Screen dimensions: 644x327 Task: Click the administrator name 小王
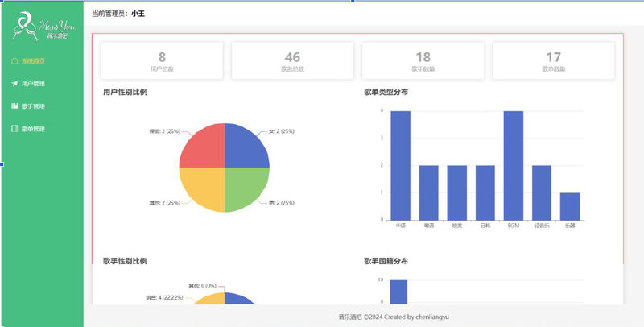(138, 14)
